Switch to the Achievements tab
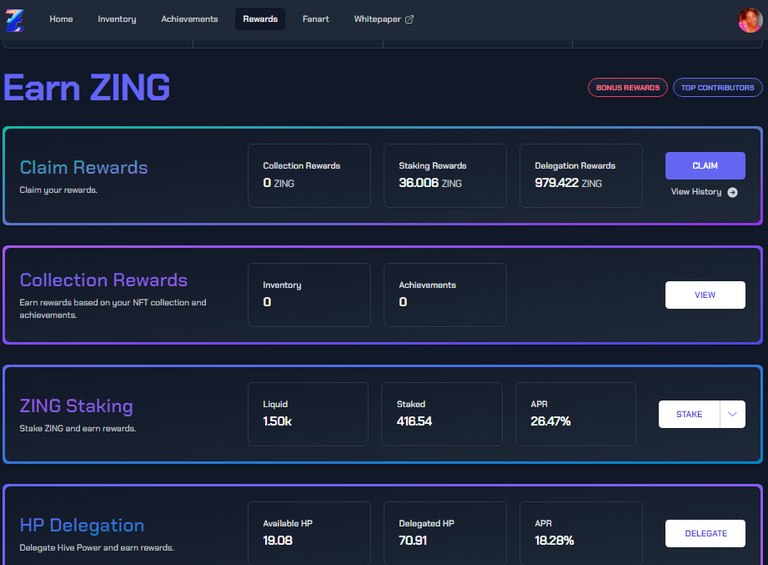The image size is (768, 565). pos(190,19)
